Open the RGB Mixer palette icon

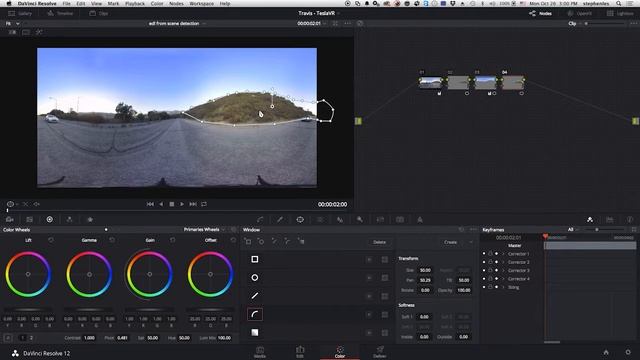[69, 220]
